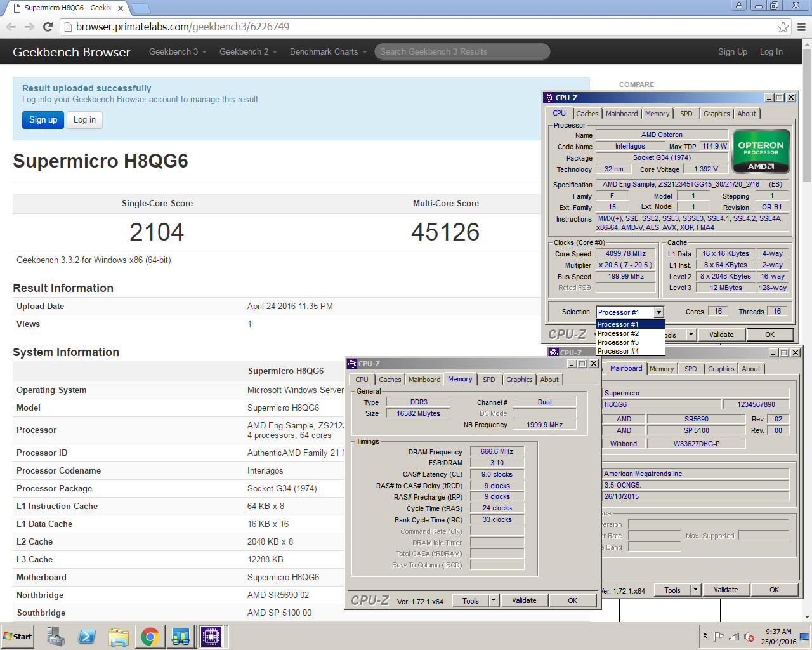Screen dimensions: 812x650
Task: Click OK in the Memory CPU-Z window
Action: (572, 600)
